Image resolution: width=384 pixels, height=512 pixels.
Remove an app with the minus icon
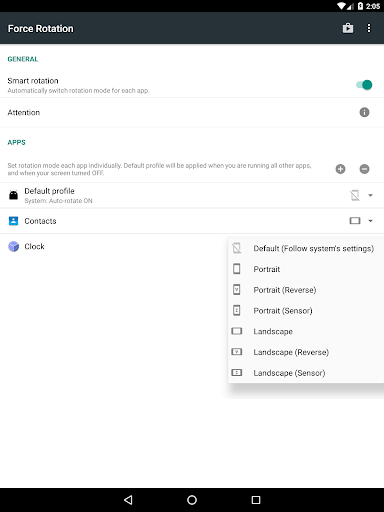pos(364,169)
